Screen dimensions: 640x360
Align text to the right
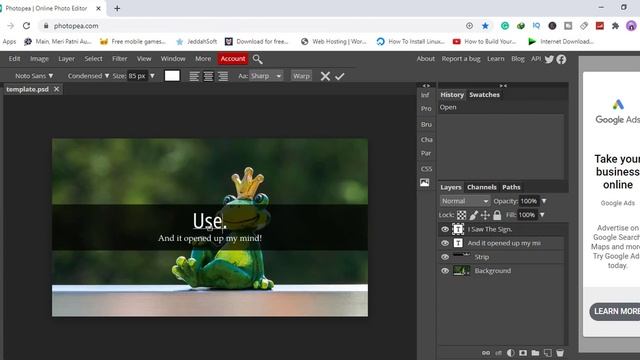tap(223, 76)
